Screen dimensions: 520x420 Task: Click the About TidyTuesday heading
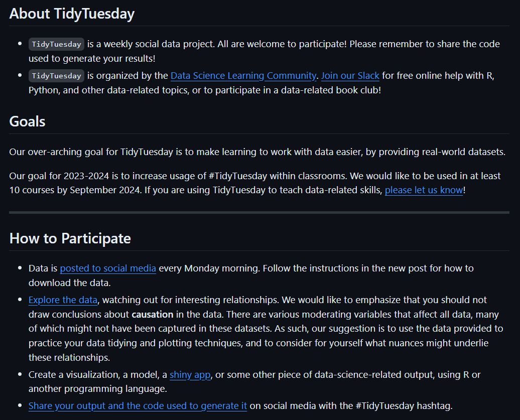pyautogui.click(x=72, y=14)
